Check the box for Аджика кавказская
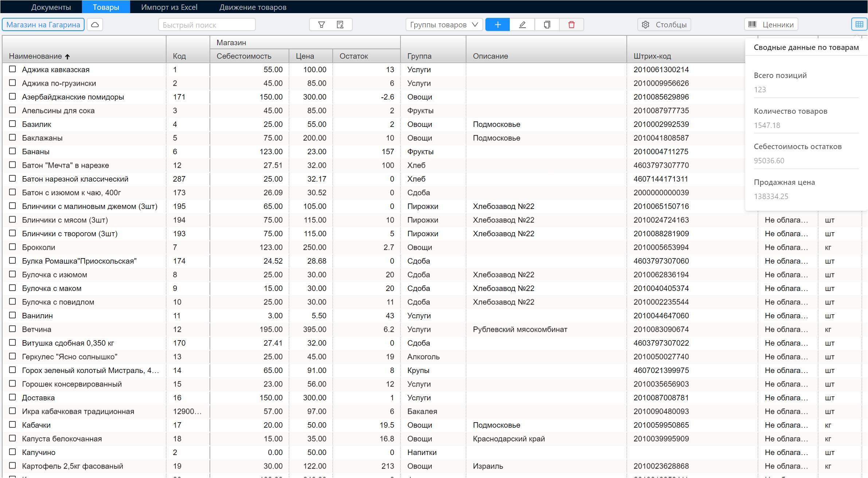The width and height of the screenshot is (868, 478). pyautogui.click(x=12, y=69)
